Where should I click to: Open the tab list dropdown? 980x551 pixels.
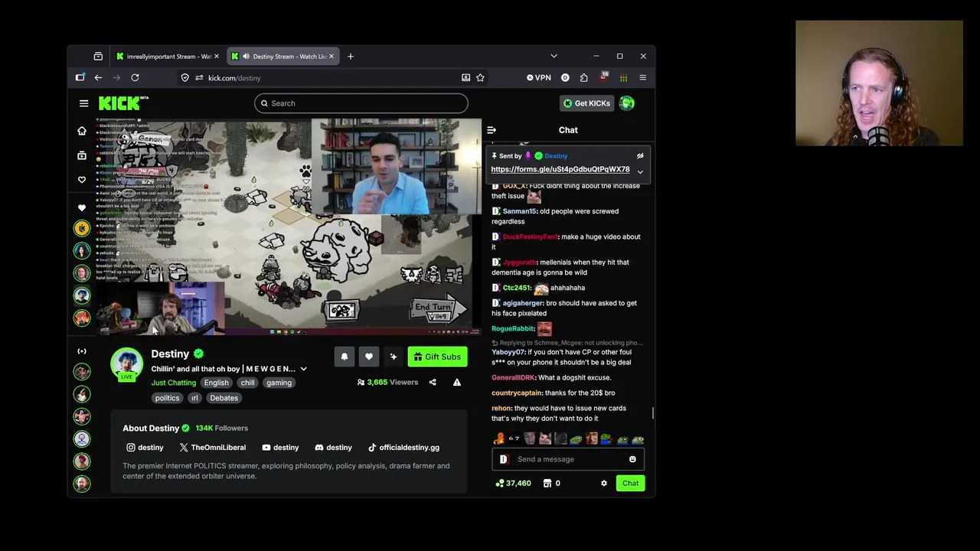pos(554,57)
